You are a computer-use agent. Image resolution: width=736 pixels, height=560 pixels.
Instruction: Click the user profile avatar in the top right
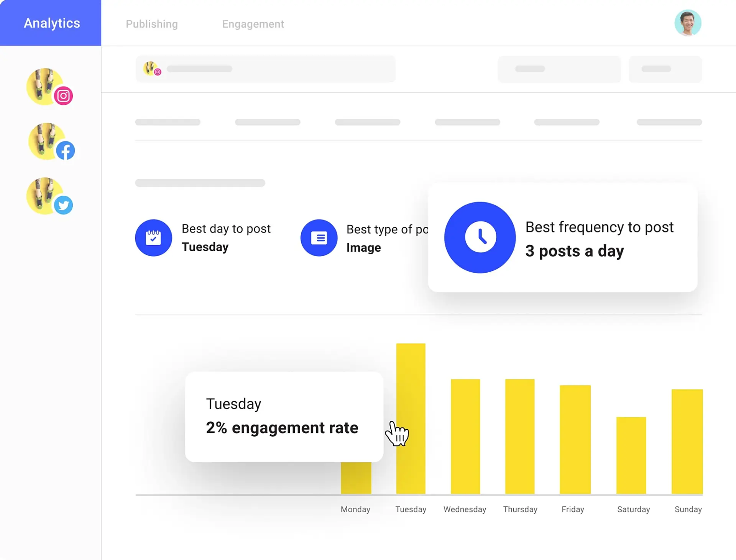(x=688, y=23)
